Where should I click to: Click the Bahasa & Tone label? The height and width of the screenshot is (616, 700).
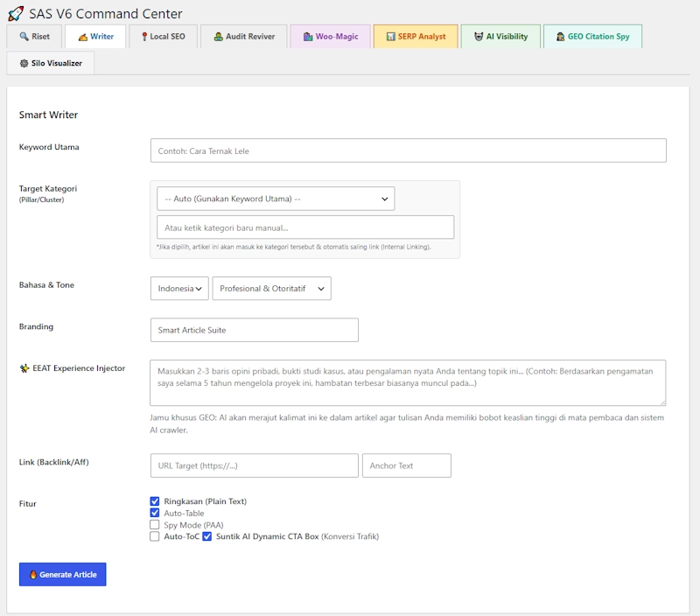coord(46,284)
